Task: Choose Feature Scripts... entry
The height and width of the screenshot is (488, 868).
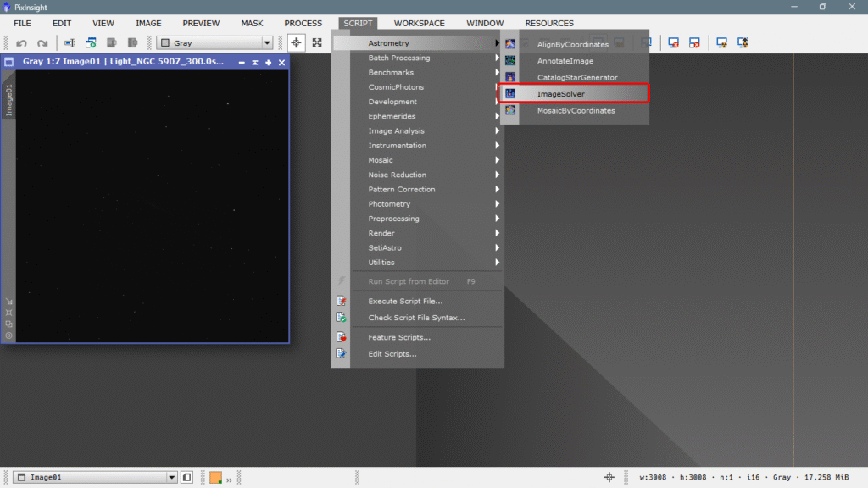Action: click(x=417, y=337)
